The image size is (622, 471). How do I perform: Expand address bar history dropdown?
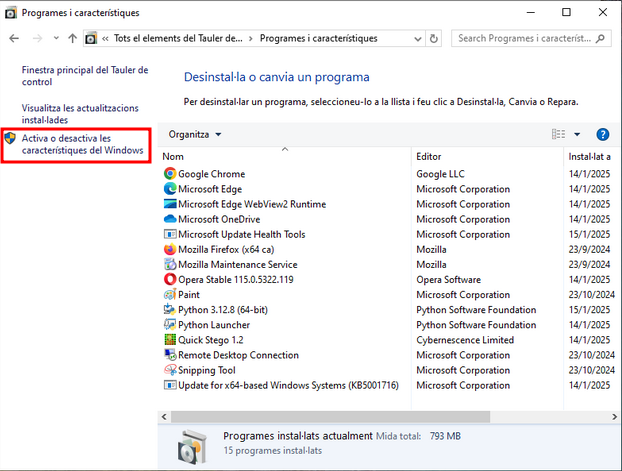[416, 39]
